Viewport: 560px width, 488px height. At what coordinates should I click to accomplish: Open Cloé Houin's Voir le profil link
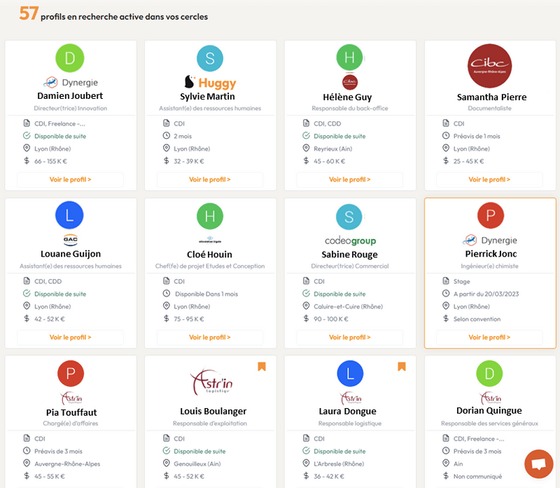pos(210,337)
